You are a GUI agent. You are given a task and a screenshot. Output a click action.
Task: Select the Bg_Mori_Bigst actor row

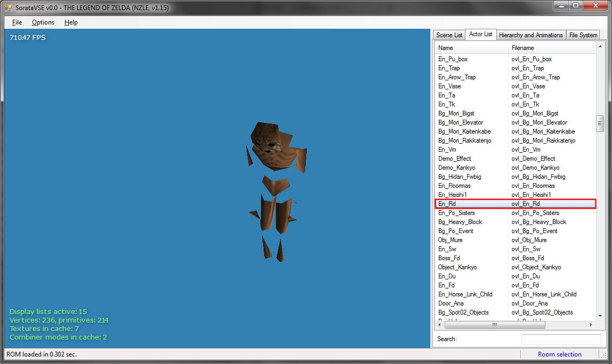[515, 113]
